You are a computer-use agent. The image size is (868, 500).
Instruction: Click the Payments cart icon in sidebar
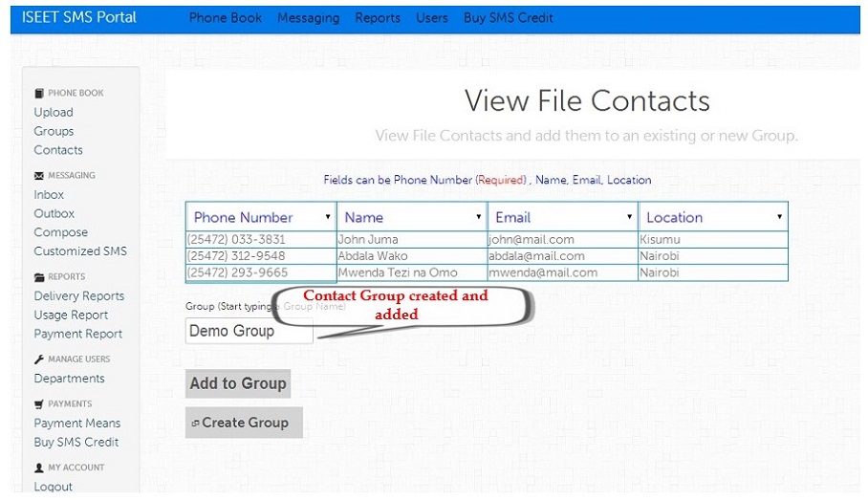point(39,404)
